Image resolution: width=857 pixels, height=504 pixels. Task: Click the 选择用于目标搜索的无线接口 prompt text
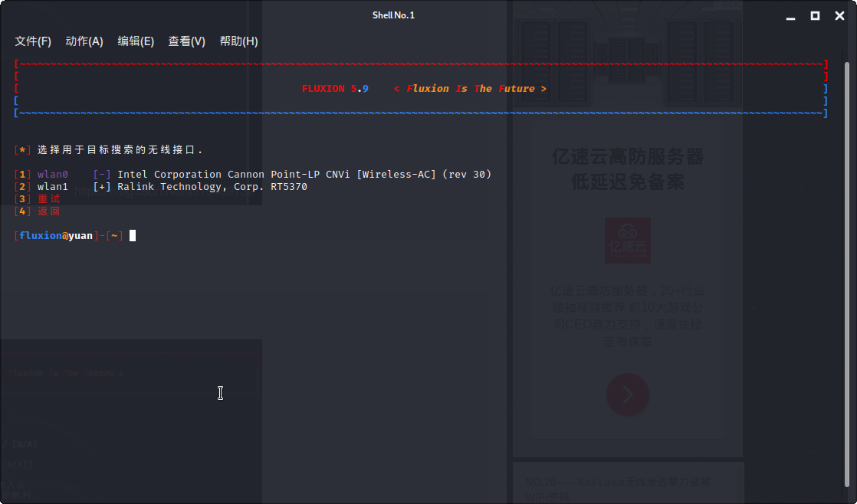(x=120, y=149)
